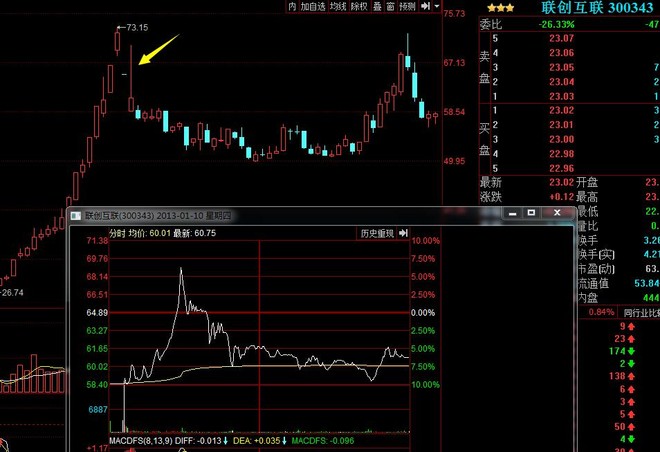Click the 预测 forecast button
Image resolution: width=660 pixels, height=452 pixels.
407,6
